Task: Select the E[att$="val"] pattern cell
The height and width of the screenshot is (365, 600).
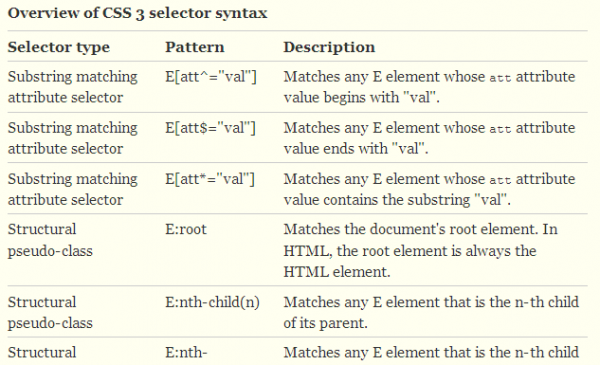Action: (210, 128)
